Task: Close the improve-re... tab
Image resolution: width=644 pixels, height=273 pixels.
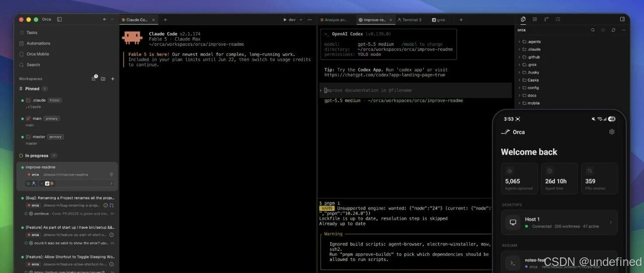Action: coord(391,20)
